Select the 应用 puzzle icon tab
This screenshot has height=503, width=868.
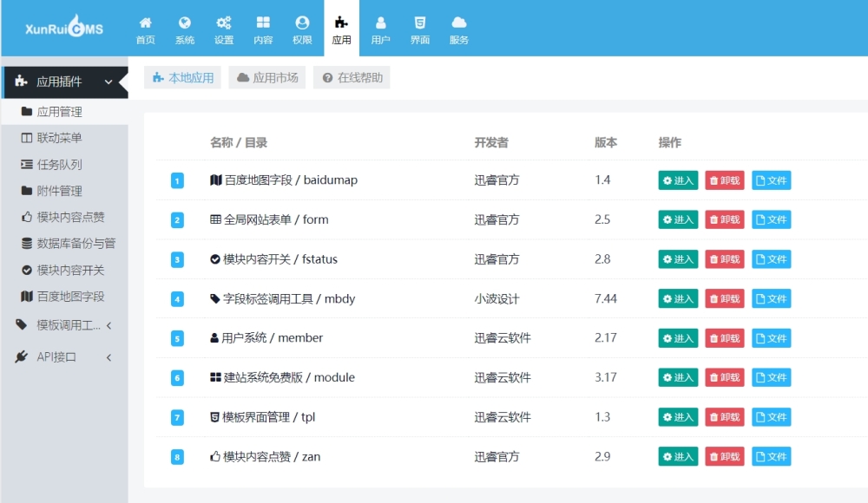(x=341, y=29)
